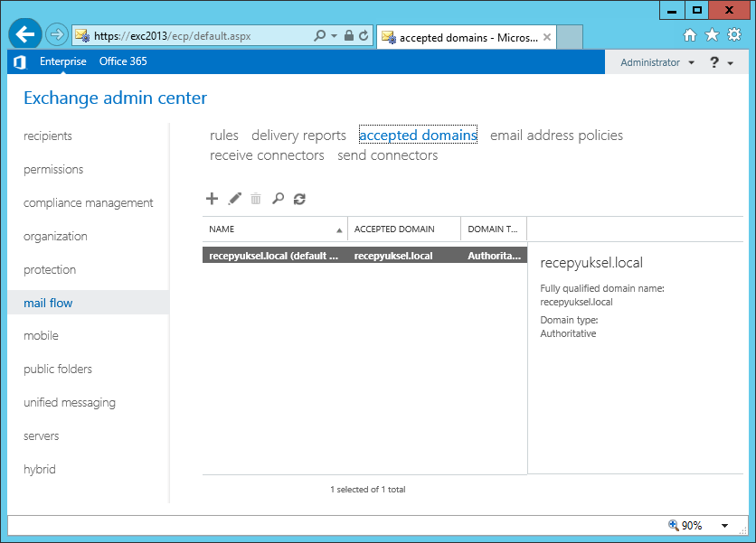Reload page using address bar refresh icon
Image resolution: width=756 pixels, height=543 pixels.
coord(364,35)
